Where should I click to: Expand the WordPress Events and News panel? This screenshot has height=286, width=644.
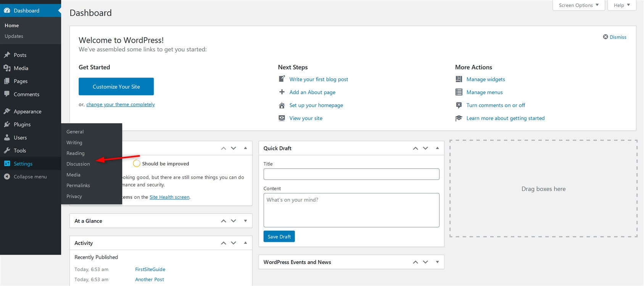click(438, 262)
